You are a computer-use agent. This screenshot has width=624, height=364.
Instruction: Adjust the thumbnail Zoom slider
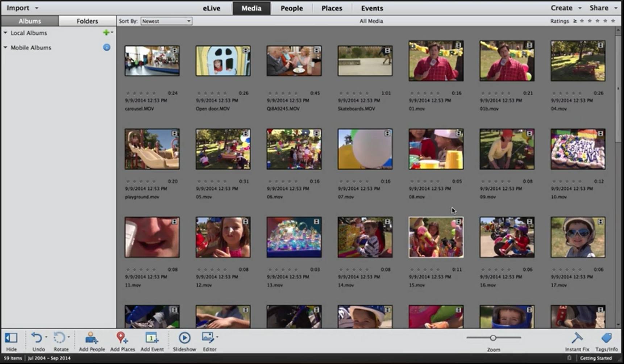click(x=493, y=338)
